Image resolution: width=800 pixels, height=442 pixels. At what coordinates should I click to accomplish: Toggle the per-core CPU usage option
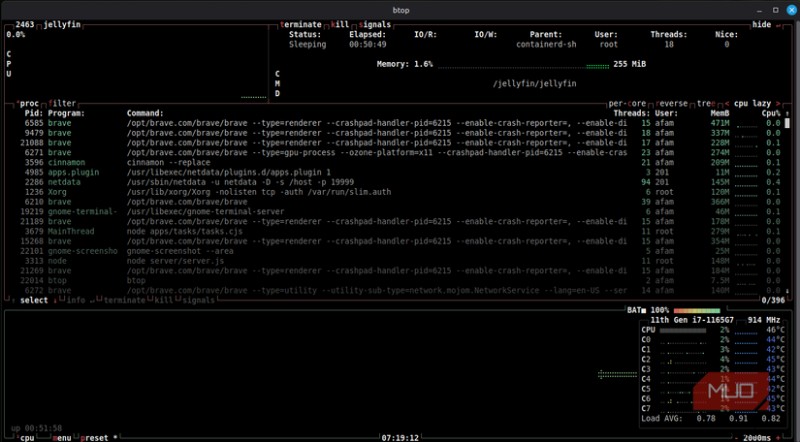(x=627, y=103)
